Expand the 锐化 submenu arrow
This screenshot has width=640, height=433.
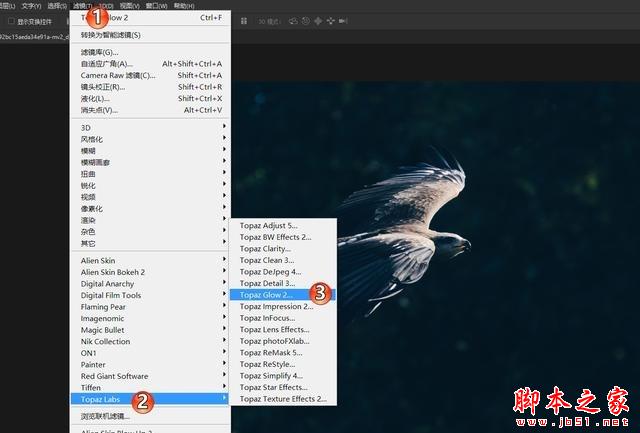[224, 184]
